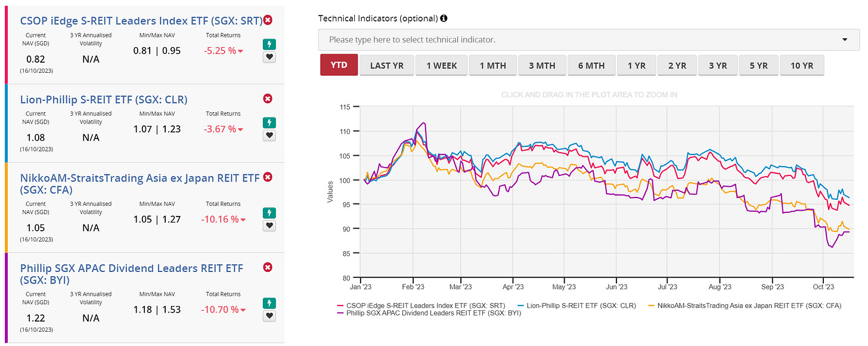Click Min/Max NAV 0.81 | 0.95
Screen dimensions: 868x346
coord(157,51)
